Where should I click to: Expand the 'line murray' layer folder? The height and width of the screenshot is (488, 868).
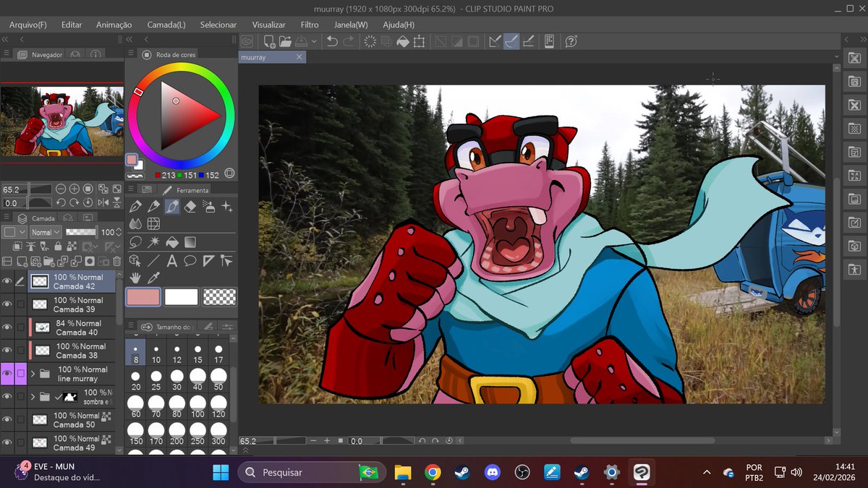pyautogui.click(x=33, y=374)
